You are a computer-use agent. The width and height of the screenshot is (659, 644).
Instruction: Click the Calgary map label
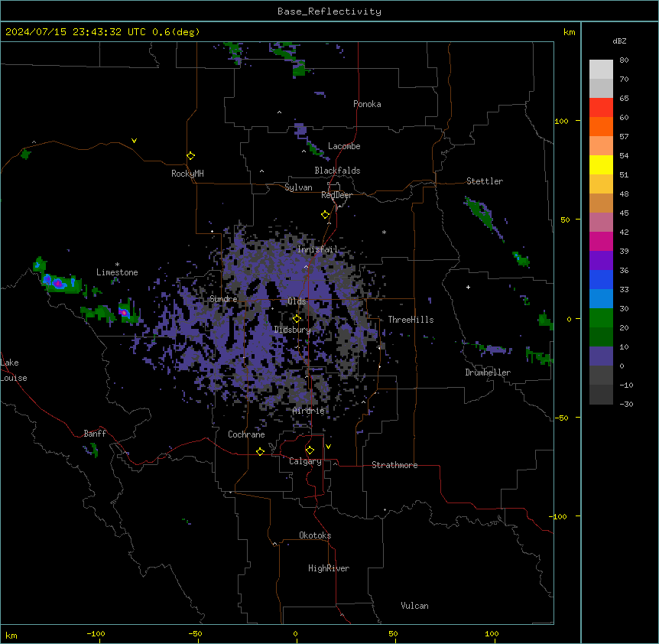(305, 461)
